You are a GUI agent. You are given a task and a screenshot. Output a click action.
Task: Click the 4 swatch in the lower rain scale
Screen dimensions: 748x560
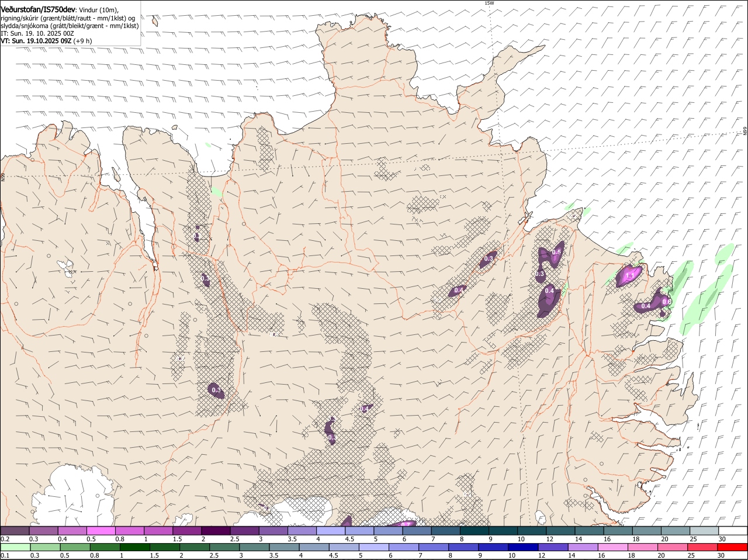pos(313,547)
